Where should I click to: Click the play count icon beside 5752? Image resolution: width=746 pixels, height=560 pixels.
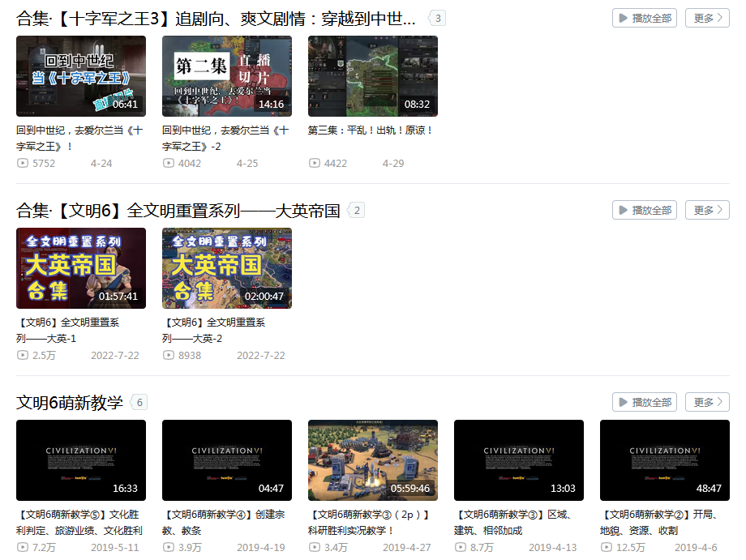(x=23, y=163)
